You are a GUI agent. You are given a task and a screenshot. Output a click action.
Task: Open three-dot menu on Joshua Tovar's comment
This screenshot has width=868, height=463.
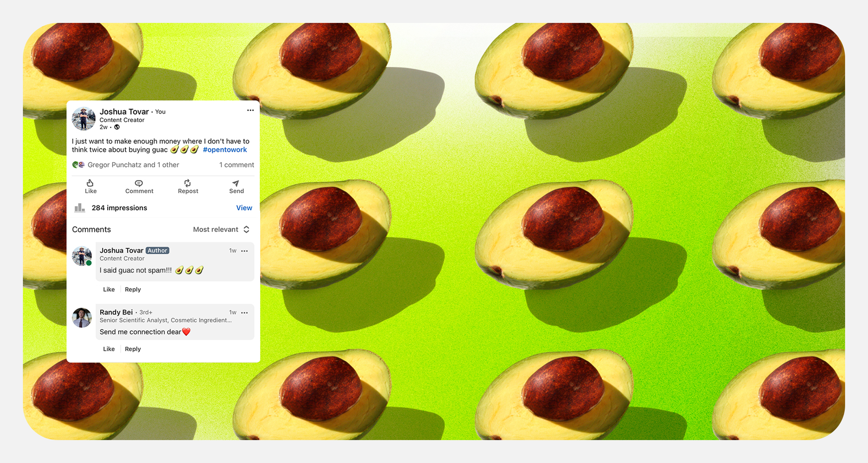(x=244, y=251)
